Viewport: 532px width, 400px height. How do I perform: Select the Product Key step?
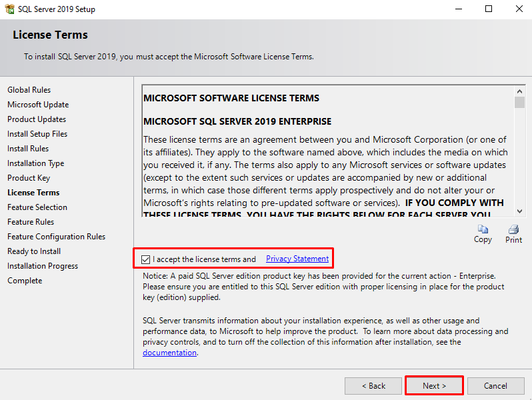tap(29, 178)
